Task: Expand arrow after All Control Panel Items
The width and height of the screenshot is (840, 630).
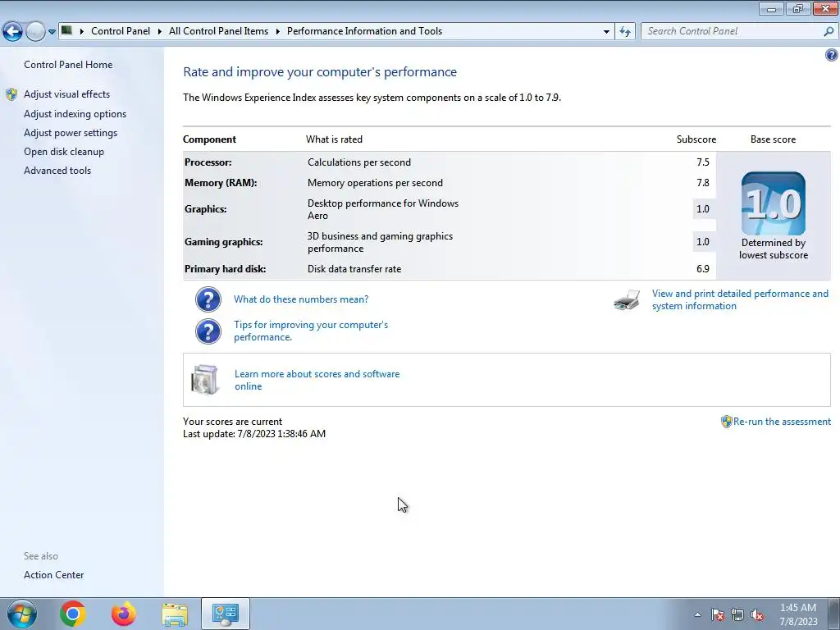Action: pyautogui.click(x=278, y=31)
